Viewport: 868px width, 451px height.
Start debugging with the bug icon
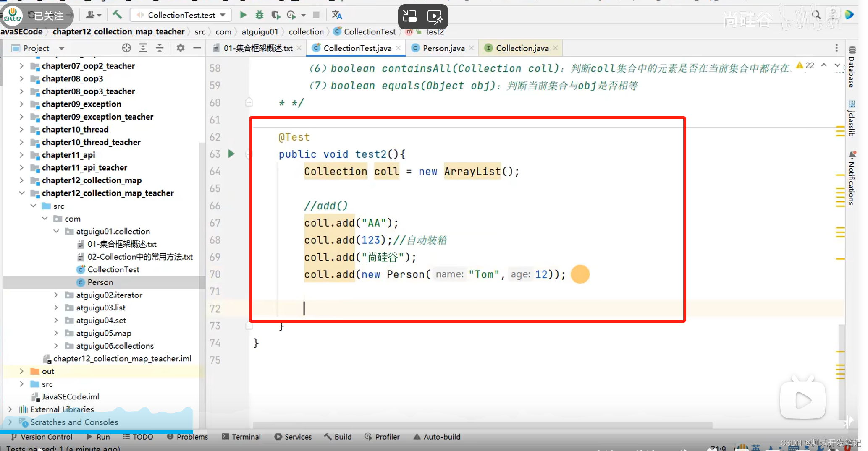point(260,15)
